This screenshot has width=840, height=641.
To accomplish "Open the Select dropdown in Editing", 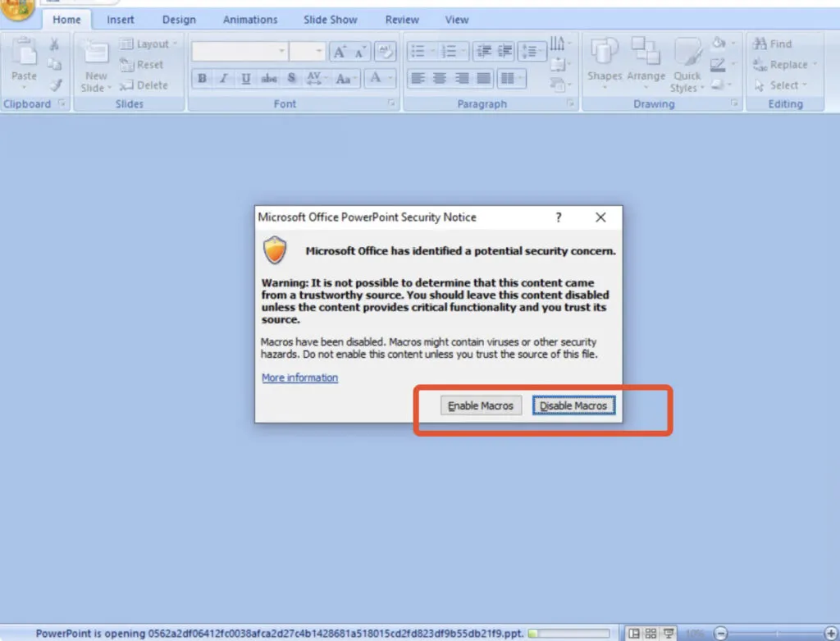I will click(780, 85).
